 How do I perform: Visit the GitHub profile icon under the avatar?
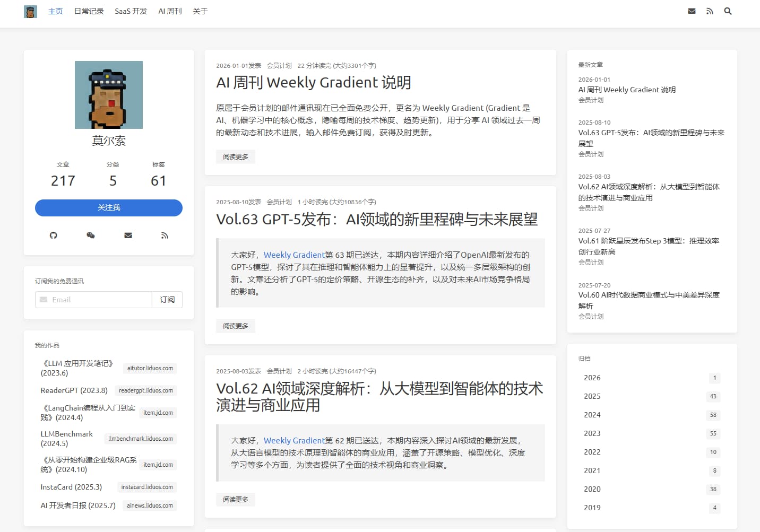click(53, 235)
